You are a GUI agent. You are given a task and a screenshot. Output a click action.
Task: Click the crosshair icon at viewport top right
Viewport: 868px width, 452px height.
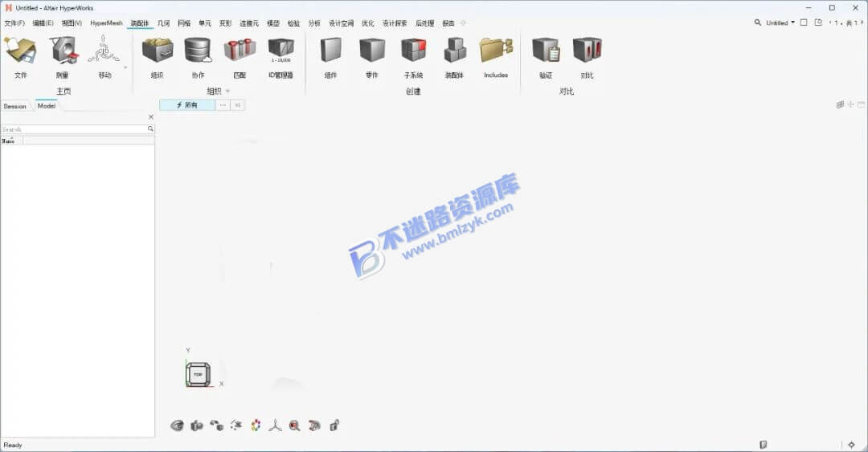[x=851, y=104]
